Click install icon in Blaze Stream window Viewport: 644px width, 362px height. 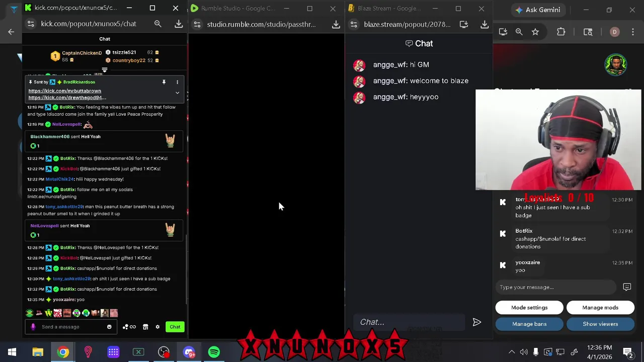[x=485, y=24]
